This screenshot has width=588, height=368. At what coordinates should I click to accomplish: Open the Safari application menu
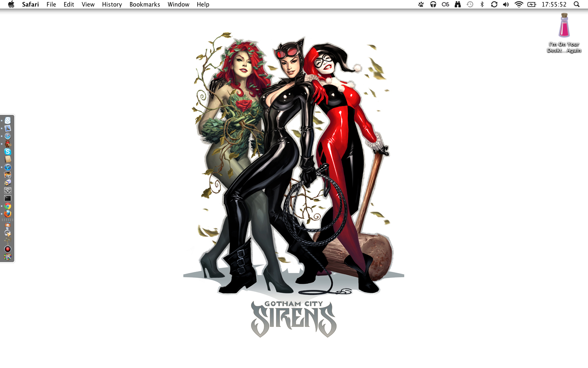(x=30, y=4)
